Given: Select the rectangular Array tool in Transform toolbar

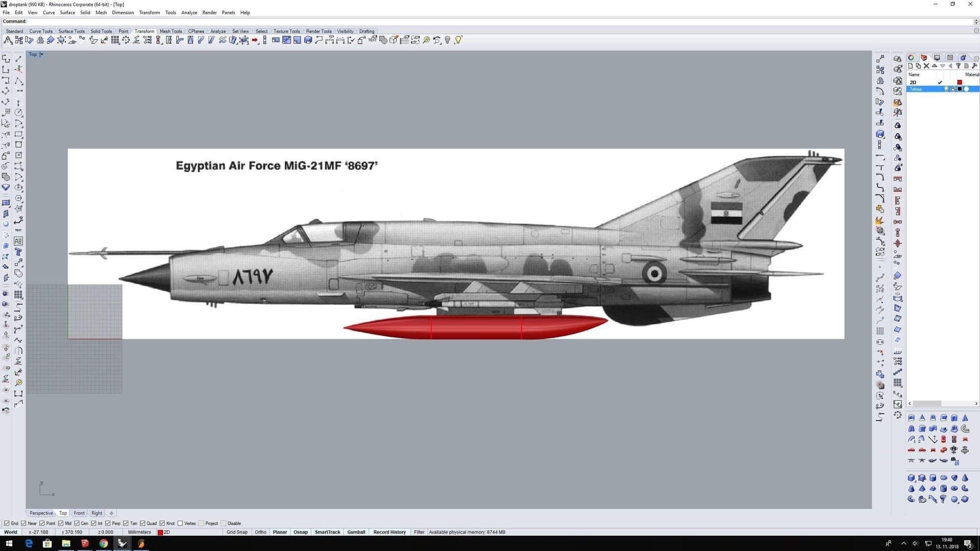Looking at the screenshot, I should point(115,40).
